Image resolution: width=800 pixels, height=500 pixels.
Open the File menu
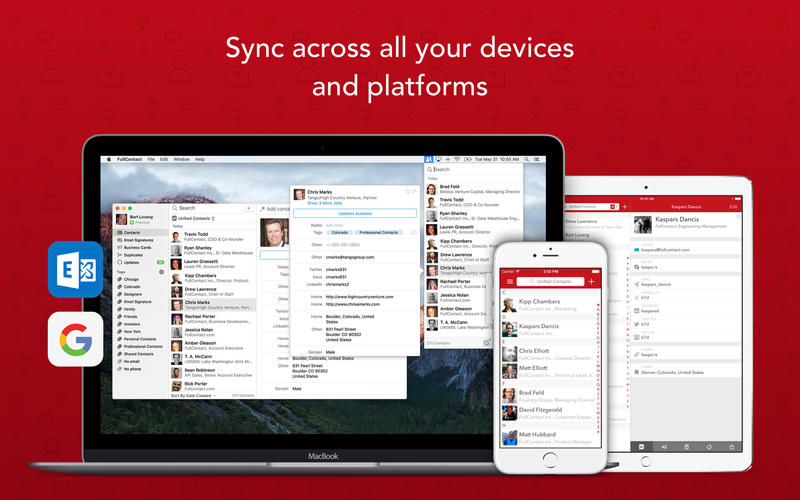click(151, 160)
